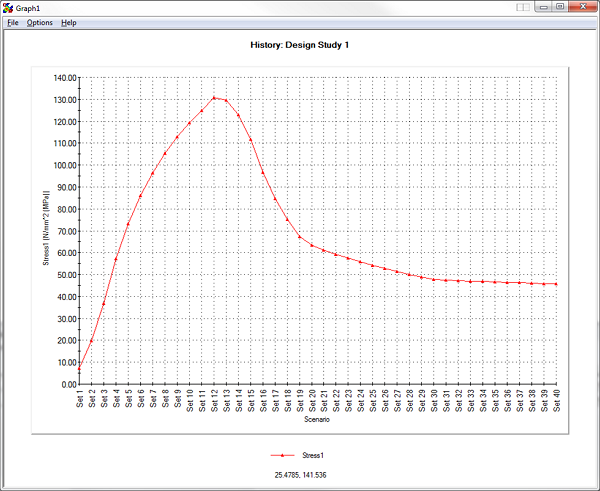Open the Help menu
The width and height of the screenshot is (600, 491).
[x=68, y=22]
